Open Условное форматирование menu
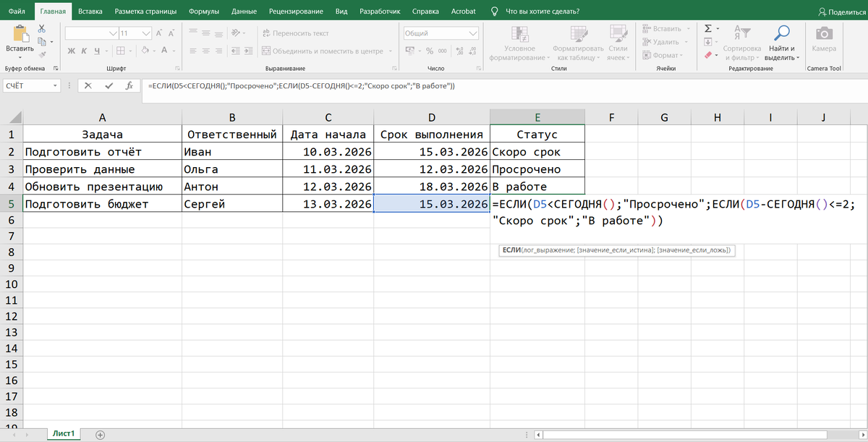 click(x=519, y=43)
